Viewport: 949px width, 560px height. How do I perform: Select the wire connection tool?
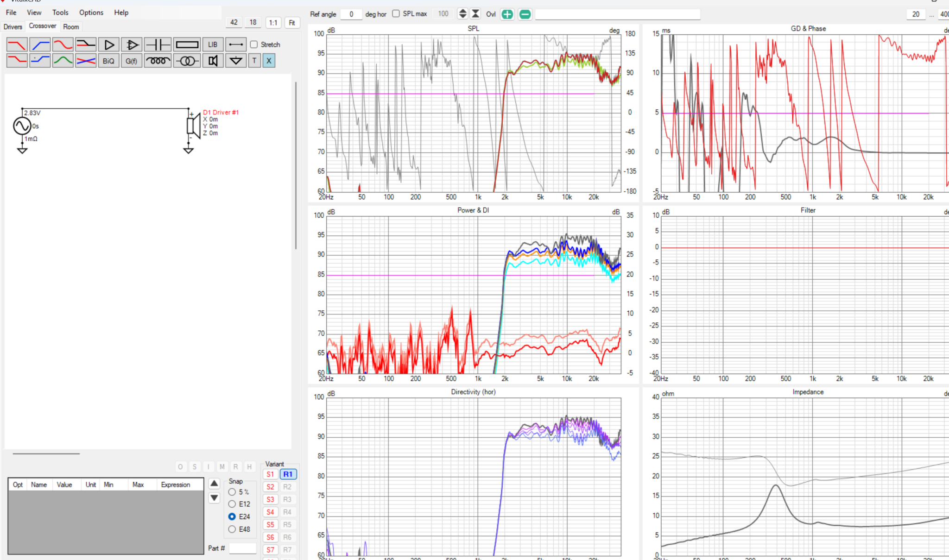point(236,44)
